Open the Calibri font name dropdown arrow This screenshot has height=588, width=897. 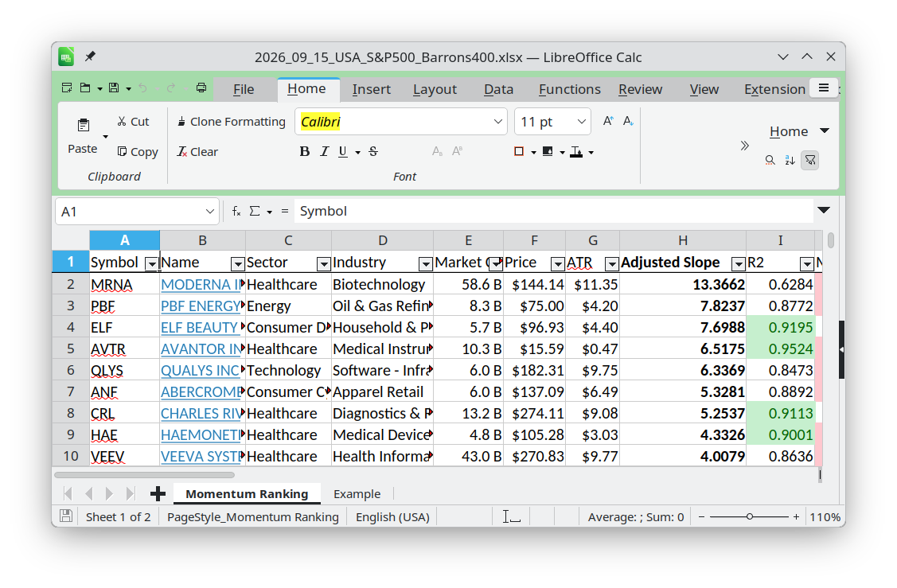[x=497, y=121]
